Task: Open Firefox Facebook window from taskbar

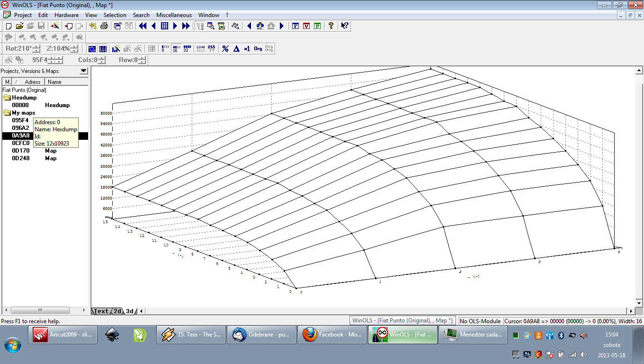Action: click(332, 335)
